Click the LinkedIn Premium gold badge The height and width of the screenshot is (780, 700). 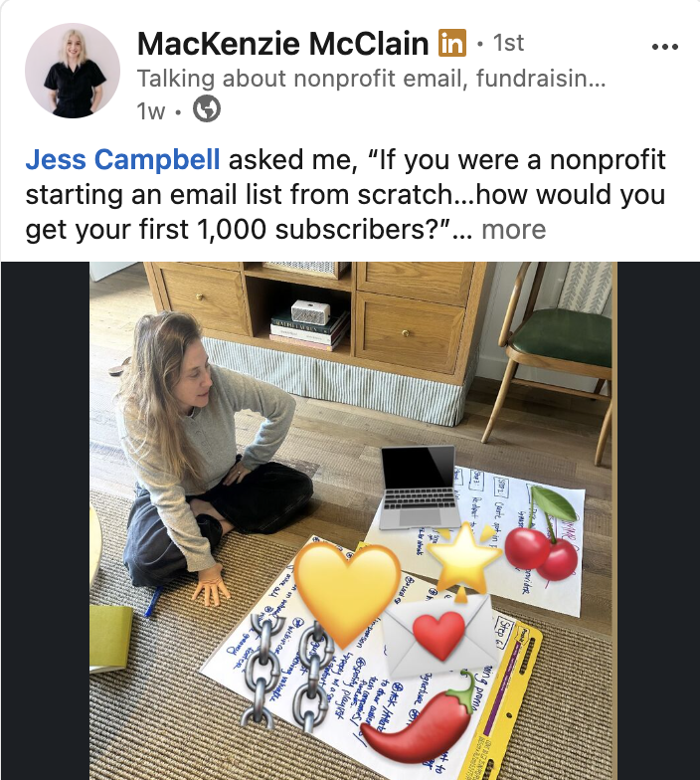pyautogui.click(x=451, y=42)
